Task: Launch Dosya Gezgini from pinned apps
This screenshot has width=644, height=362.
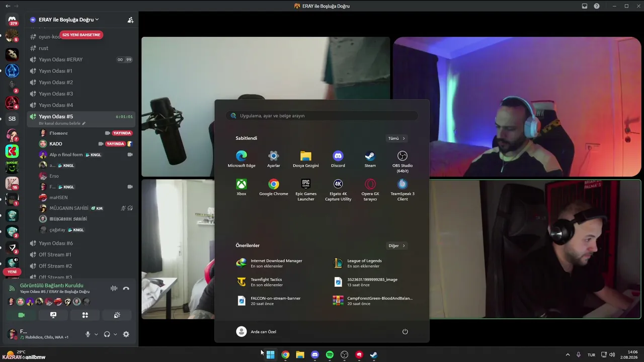Action: (306, 159)
